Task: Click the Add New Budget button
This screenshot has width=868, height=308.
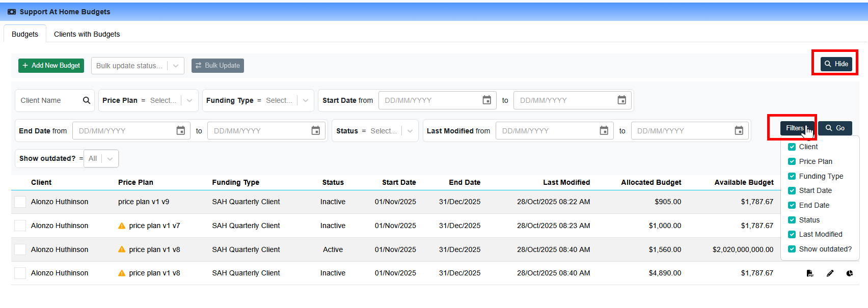Action: [51, 66]
